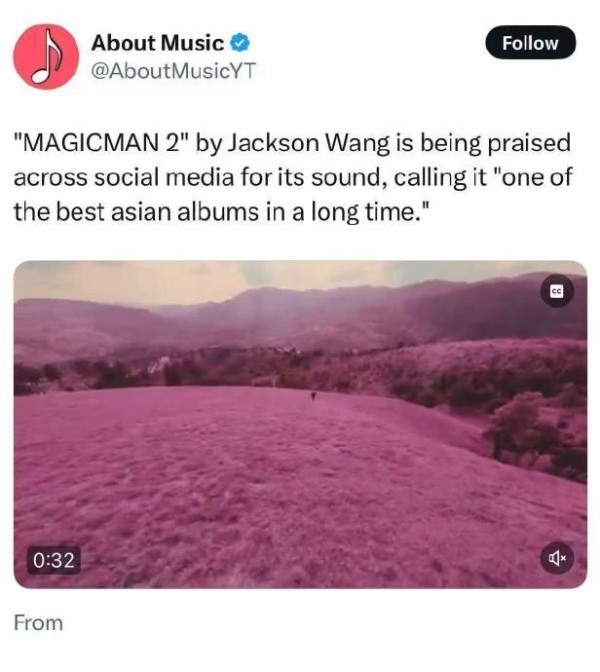Click the tiny person standing in the field
Viewport: 600px width, 672px height.
tap(313, 396)
